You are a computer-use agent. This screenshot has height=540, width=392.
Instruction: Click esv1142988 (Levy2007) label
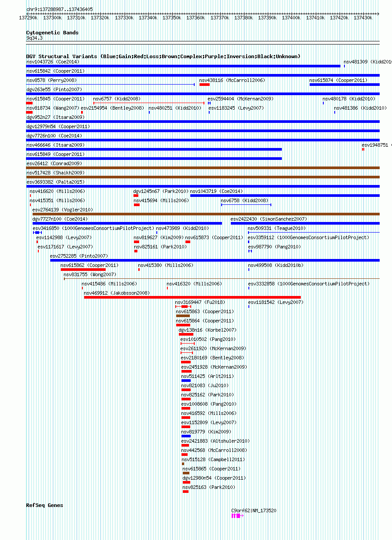(x=64, y=237)
